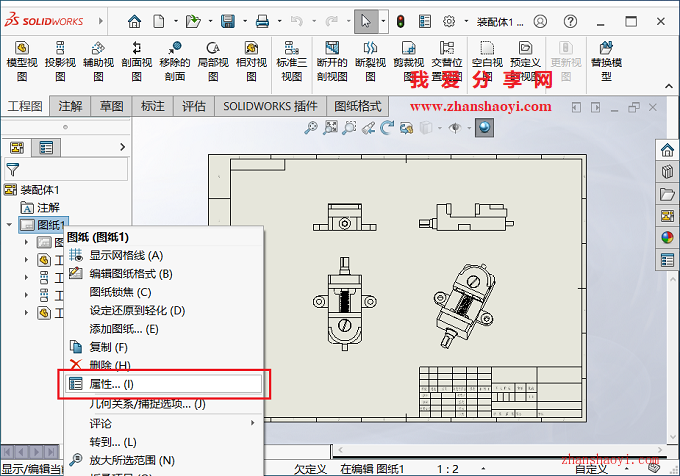Open File Properties list icon in the top toolbar
Viewport: 680px width, 476px height.
pyautogui.click(x=425, y=21)
